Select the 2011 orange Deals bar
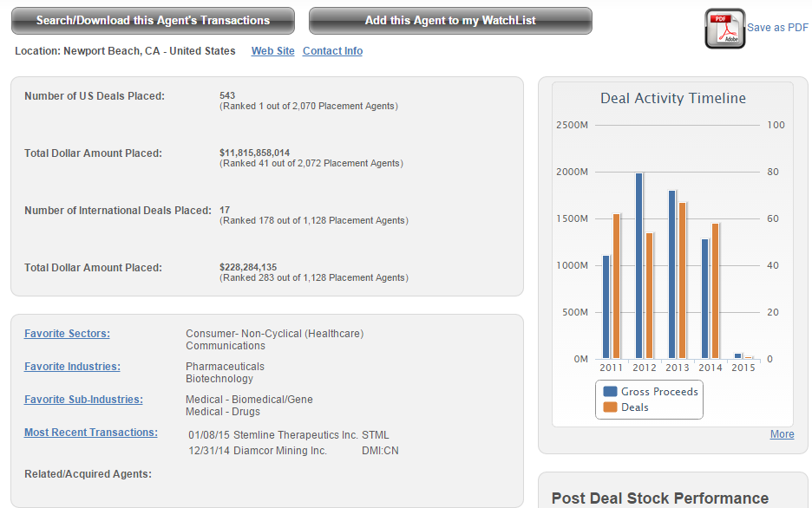 617,286
